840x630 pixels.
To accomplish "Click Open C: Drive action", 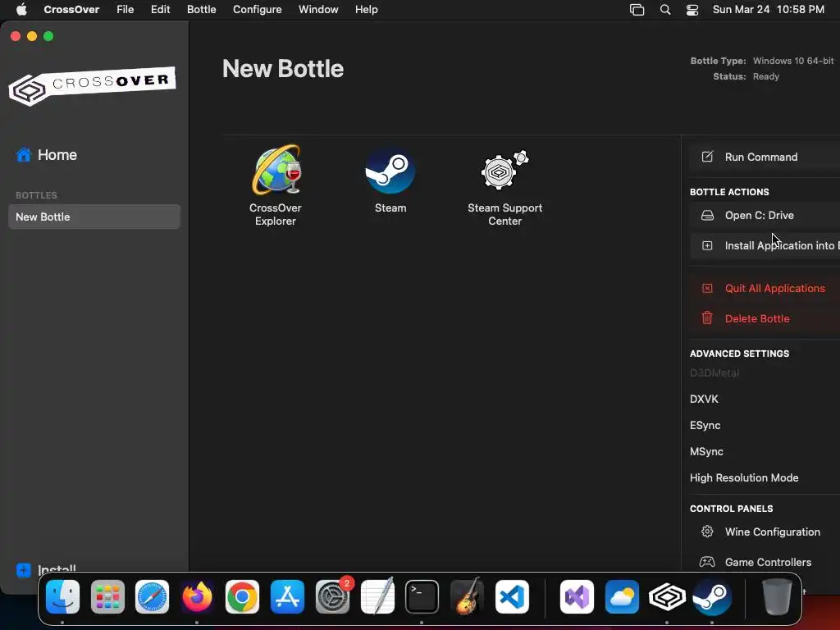I will point(765,216).
